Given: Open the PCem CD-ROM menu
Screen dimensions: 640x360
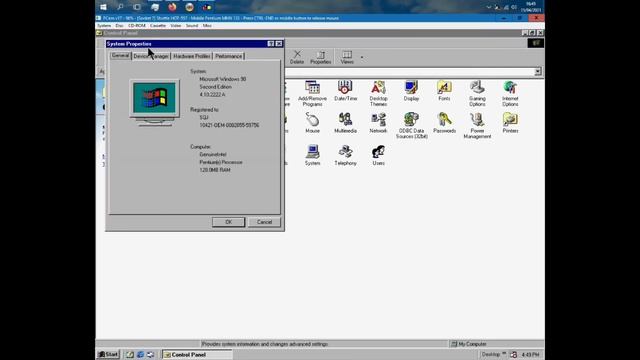Looking at the screenshot, I should (x=137, y=25).
